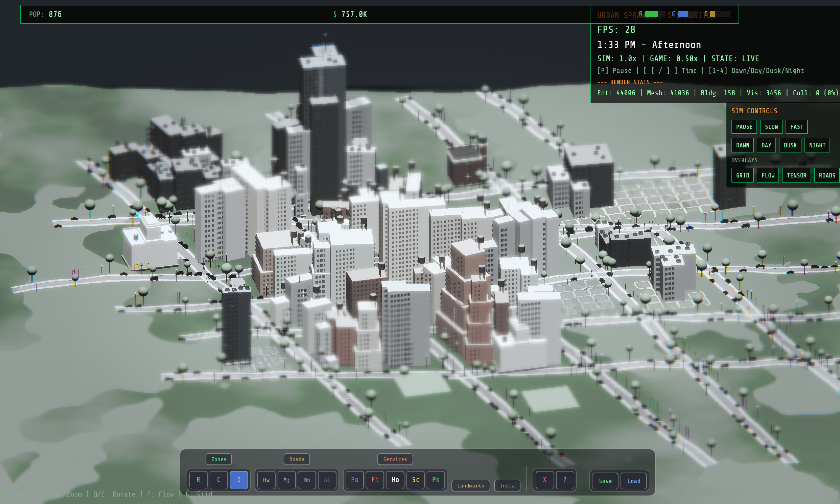Select the R residential zone tool
The image size is (840, 504).
coord(198,480)
